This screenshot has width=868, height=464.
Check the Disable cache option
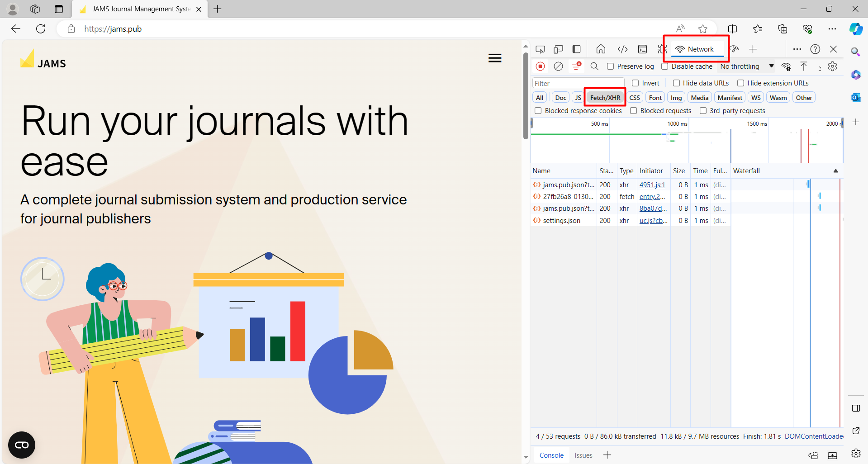tap(664, 66)
